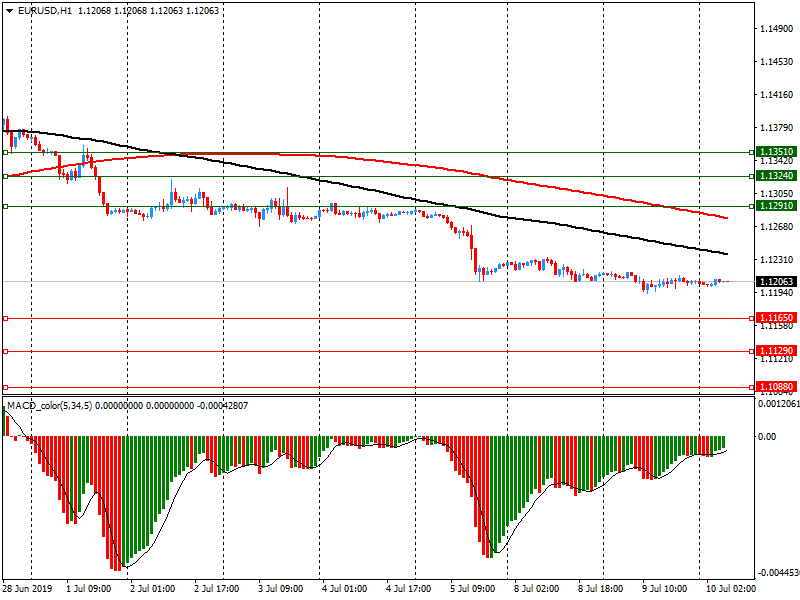Click the 10 Jul 02:00 time axis label
Viewport: 800px width, 600px height.
pyautogui.click(x=731, y=588)
